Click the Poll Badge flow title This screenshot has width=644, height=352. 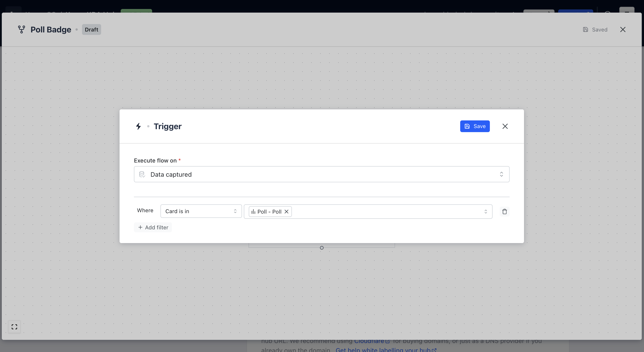51,29
